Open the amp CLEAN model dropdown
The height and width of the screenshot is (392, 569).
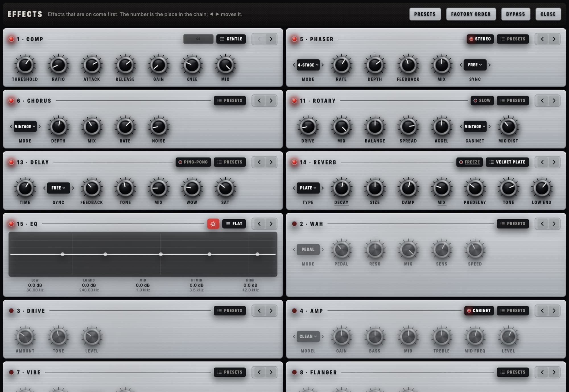coord(308,337)
